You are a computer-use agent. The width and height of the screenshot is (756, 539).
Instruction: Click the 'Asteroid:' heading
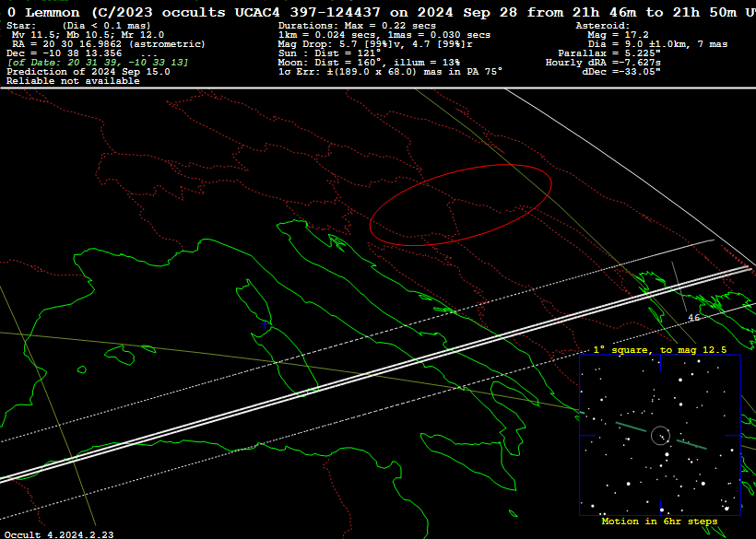click(x=603, y=26)
